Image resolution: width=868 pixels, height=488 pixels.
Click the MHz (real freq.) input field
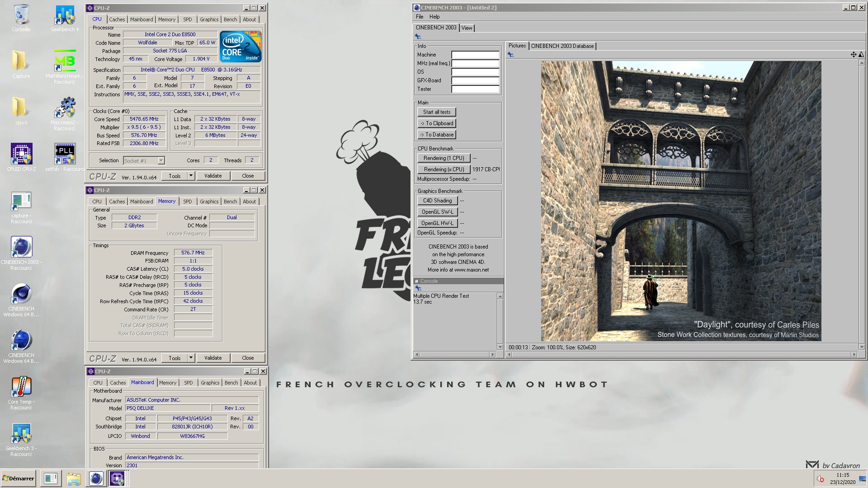pyautogui.click(x=475, y=63)
